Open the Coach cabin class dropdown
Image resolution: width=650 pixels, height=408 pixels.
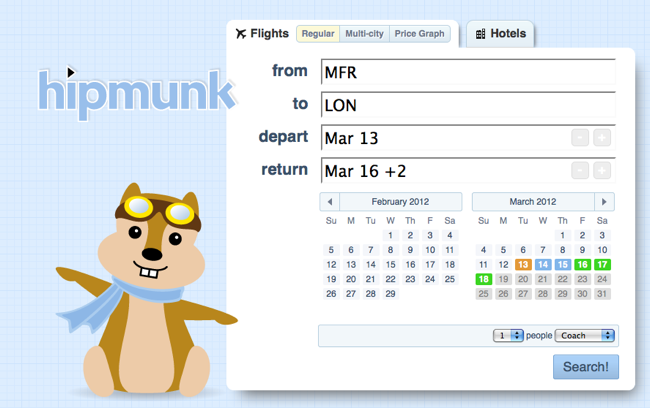point(585,336)
